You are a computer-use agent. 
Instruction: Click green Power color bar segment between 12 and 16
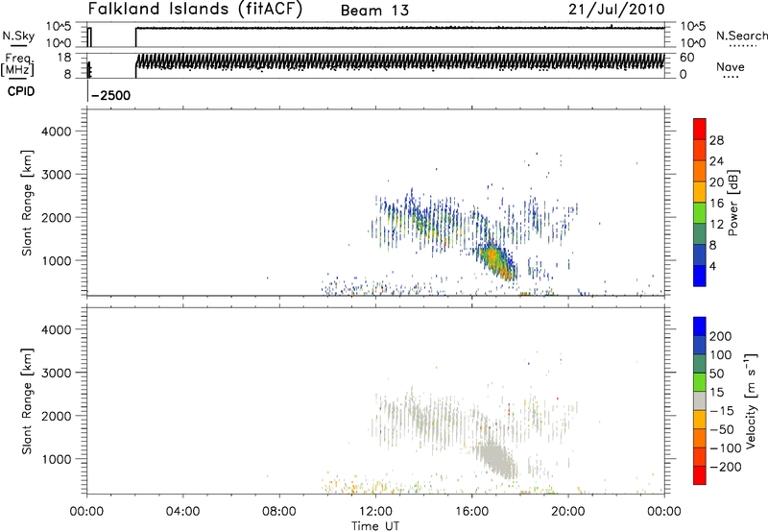pyautogui.click(x=700, y=213)
